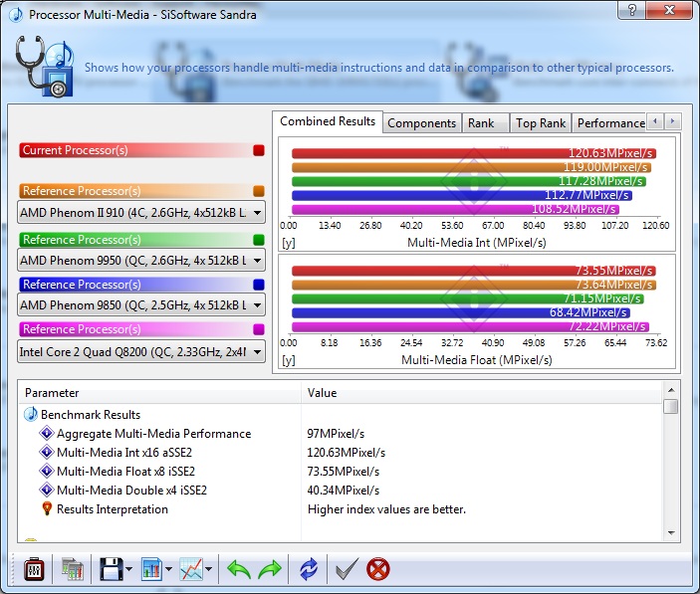Switch to the Rank tab
Image resolution: width=700 pixels, height=594 pixels.
point(485,123)
